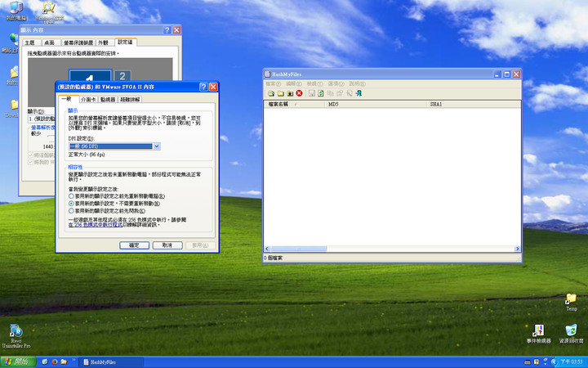Select the Temp folder desktop icon

tap(571, 303)
